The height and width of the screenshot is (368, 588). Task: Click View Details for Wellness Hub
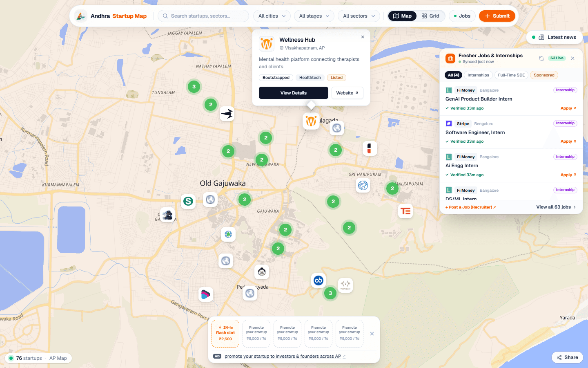[294, 93]
